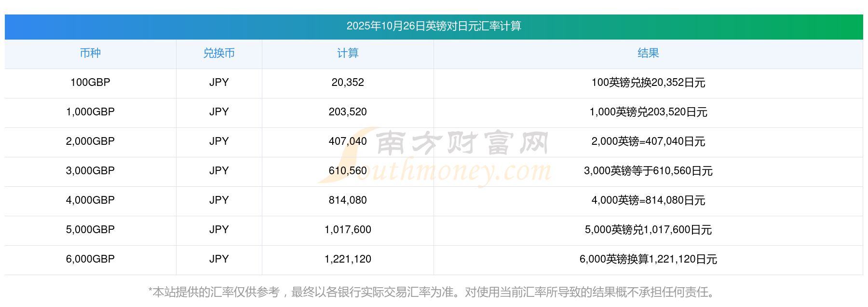Image resolution: width=868 pixels, height=307 pixels.
Task: Select the 1,000GBP cell
Action: point(90,112)
